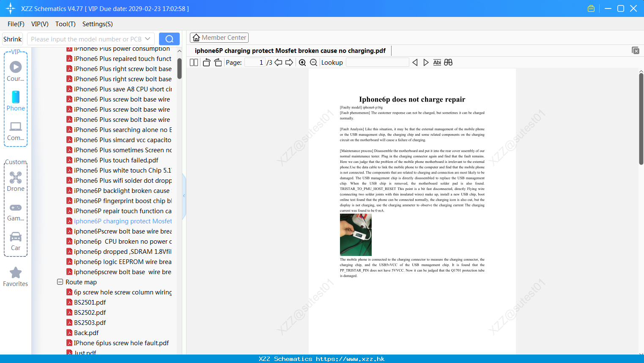Open BS2502.pdf
This screenshot has height=363, width=644.
pos(86,313)
